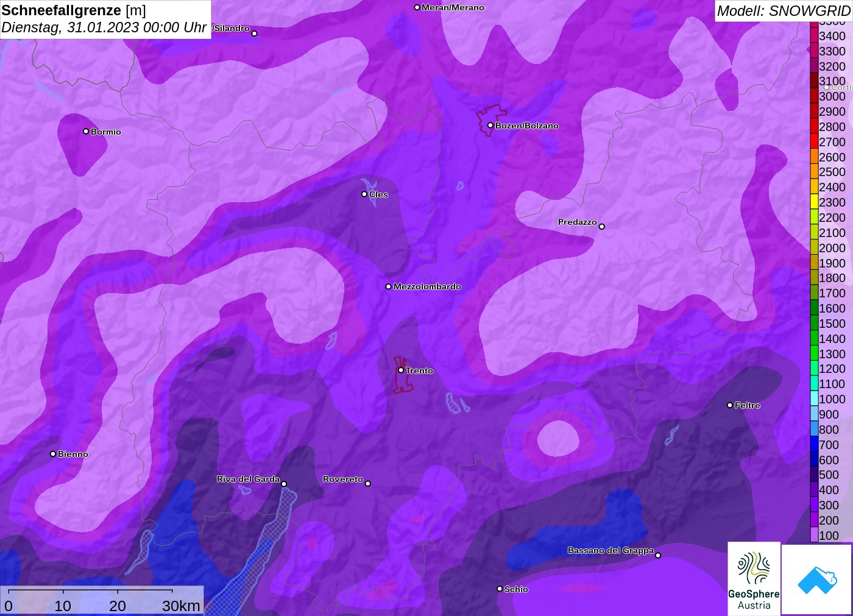Click the Cles location marker dot
Image resolution: width=853 pixels, height=616 pixels.
coord(364,194)
